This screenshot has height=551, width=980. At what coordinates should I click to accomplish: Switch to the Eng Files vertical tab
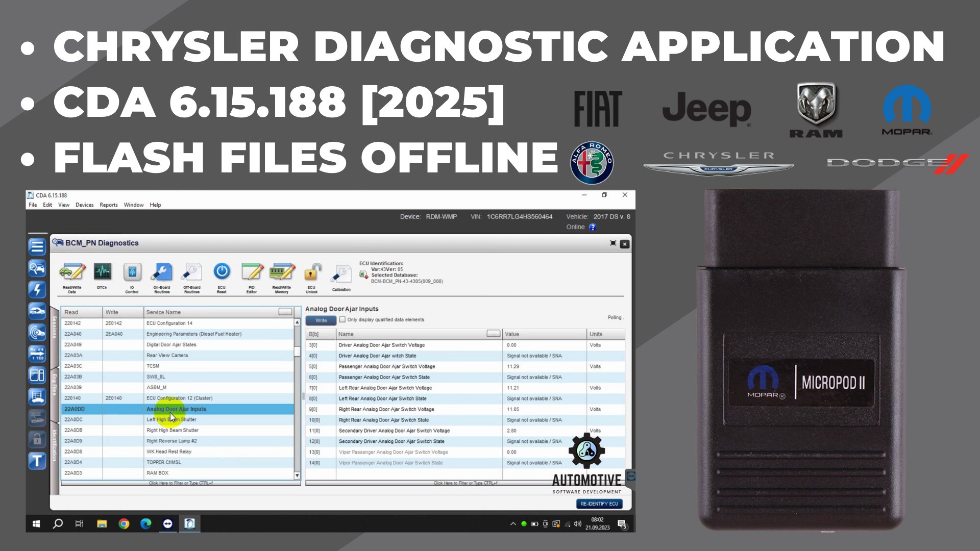55,385
